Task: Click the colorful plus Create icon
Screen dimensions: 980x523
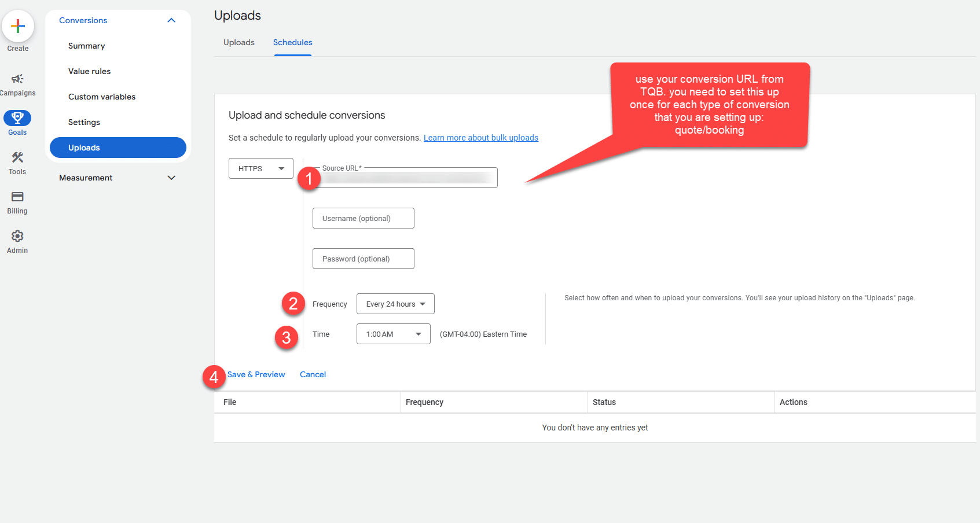Action: click(x=18, y=26)
